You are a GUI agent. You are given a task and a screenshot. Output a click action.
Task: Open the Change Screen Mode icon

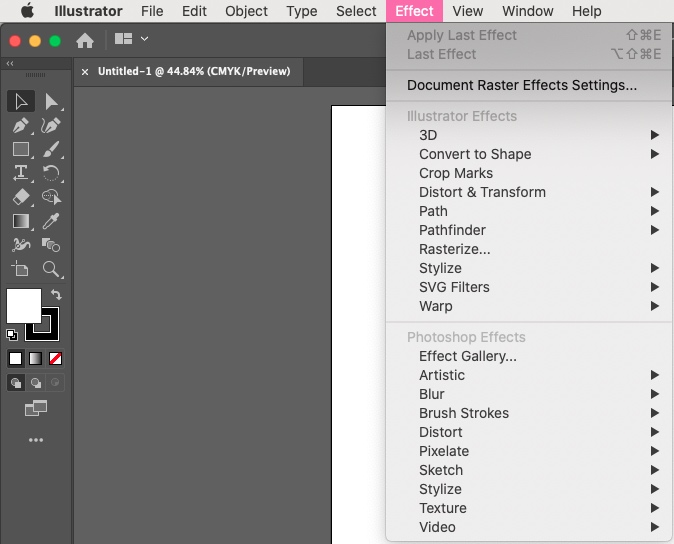36,408
